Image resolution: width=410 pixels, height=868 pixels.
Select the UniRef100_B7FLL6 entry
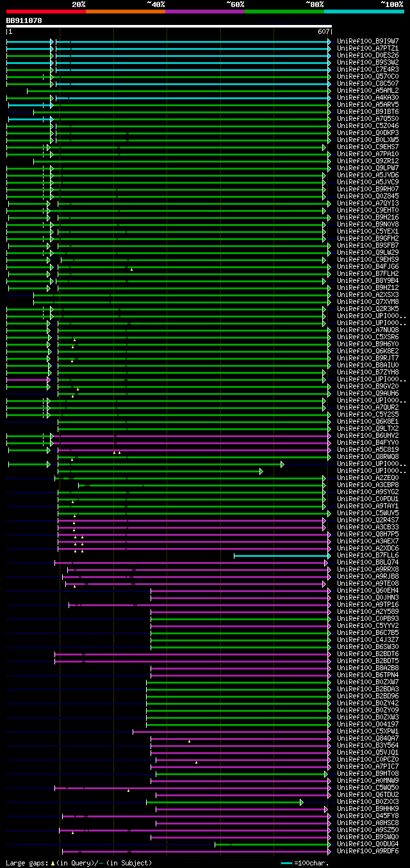click(x=368, y=555)
